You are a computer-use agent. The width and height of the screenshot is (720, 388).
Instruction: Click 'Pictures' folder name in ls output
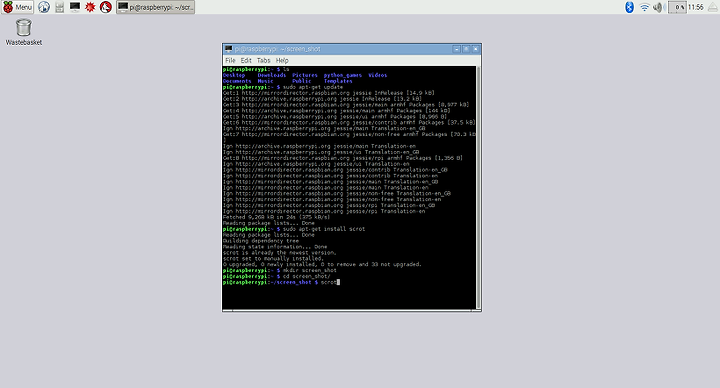coord(305,75)
